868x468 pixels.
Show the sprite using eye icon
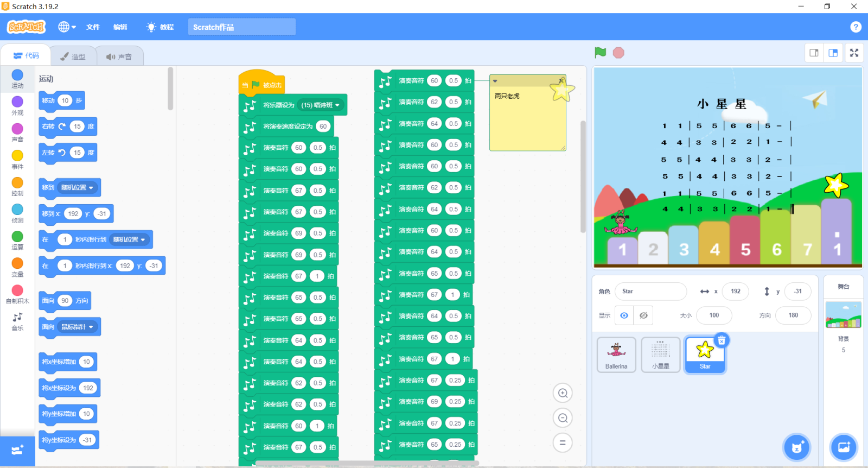coord(624,315)
